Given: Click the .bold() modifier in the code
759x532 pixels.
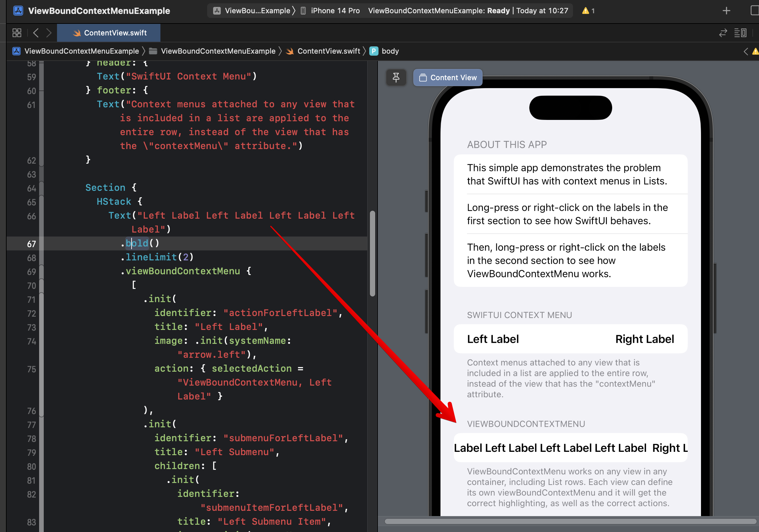Looking at the screenshot, I should coord(140,243).
